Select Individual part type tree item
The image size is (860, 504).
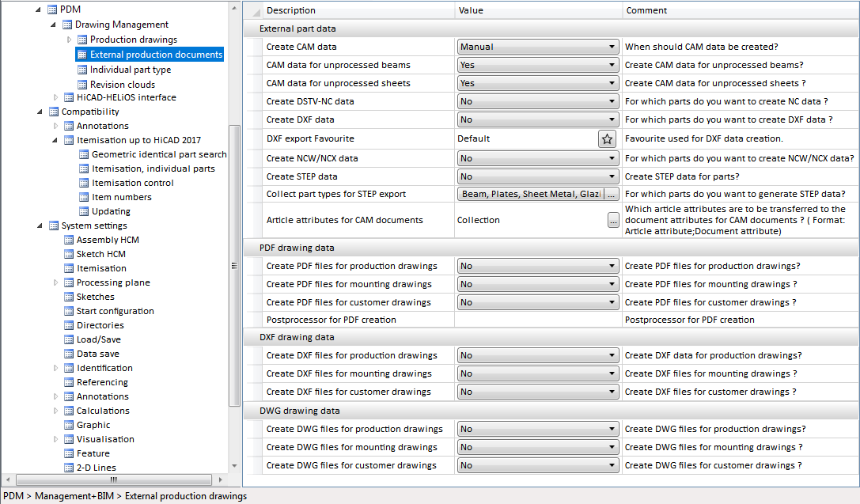click(x=130, y=70)
